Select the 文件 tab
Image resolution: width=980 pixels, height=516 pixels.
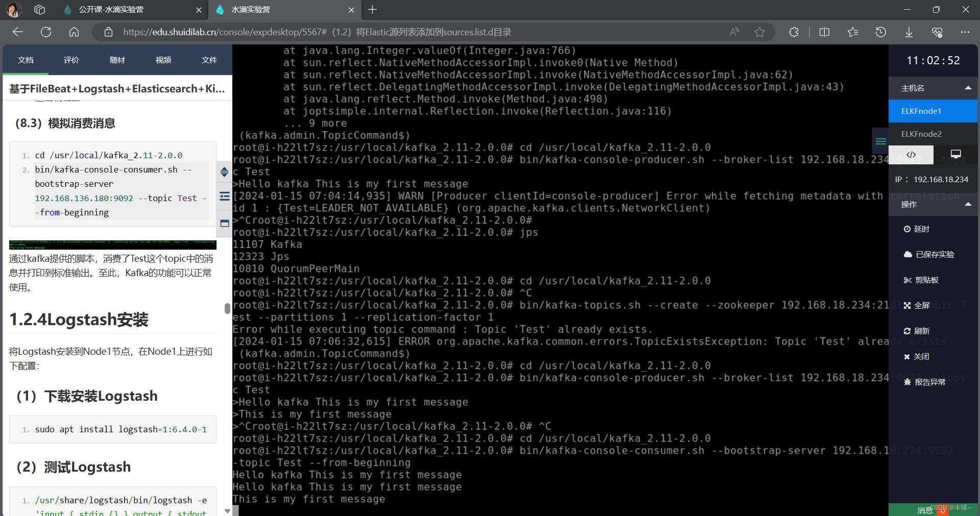(209, 60)
